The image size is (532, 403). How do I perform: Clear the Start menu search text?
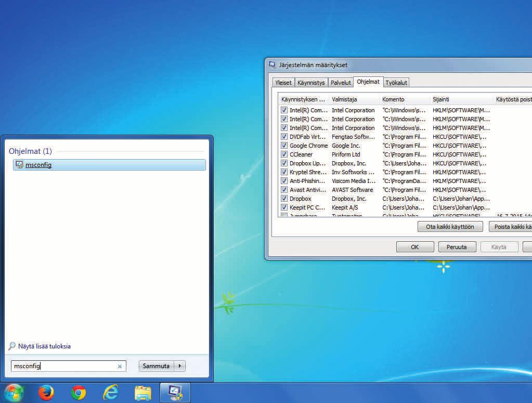(120, 367)
